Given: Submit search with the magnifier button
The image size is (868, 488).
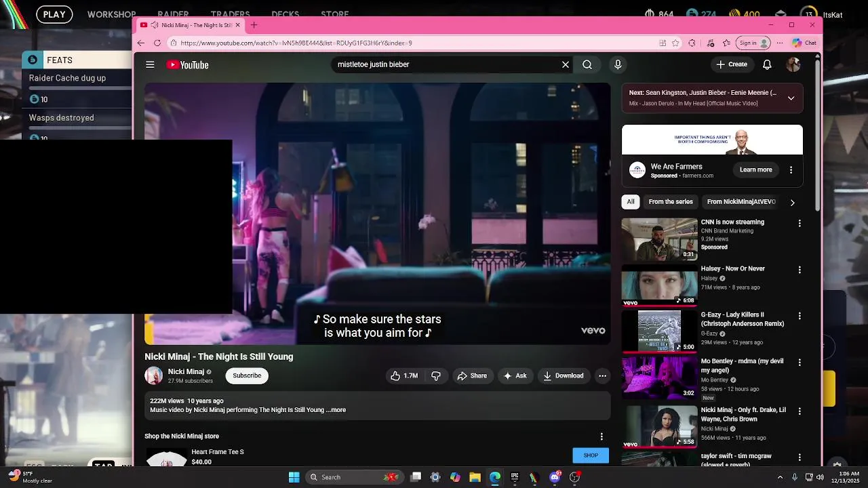Looking at the screenshot, I should tap(587, 64).
